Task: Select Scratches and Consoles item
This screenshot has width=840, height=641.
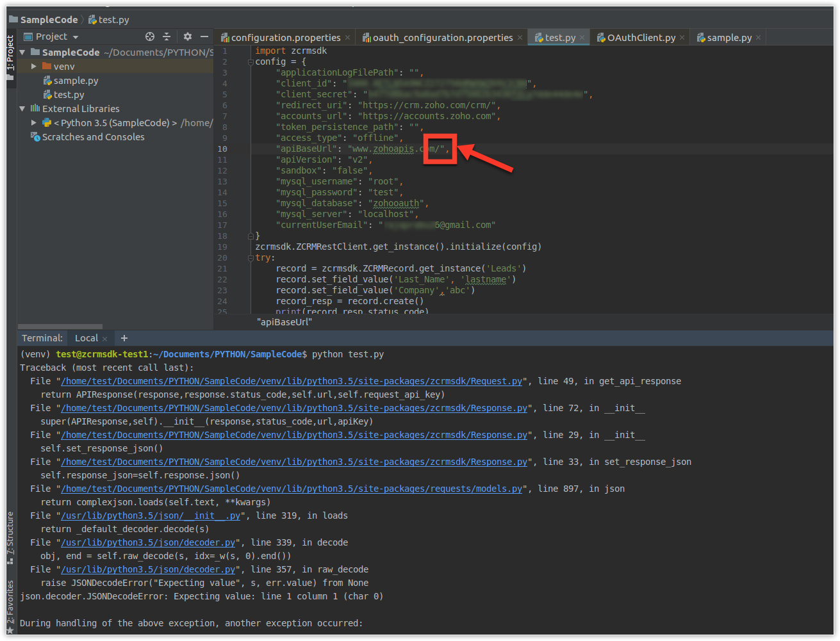Action: pyautogui.click(x=88, y=137)
